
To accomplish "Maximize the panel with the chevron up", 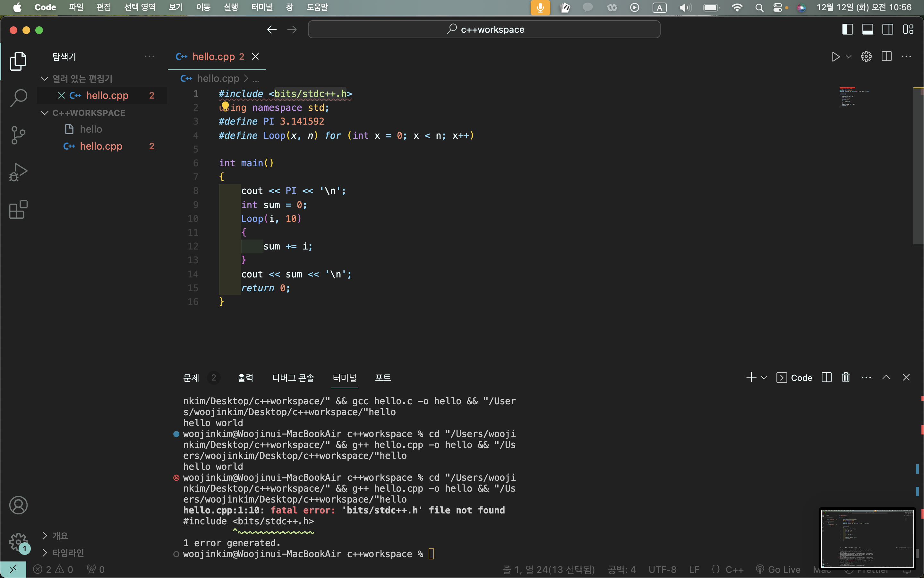I will point(886,377).
